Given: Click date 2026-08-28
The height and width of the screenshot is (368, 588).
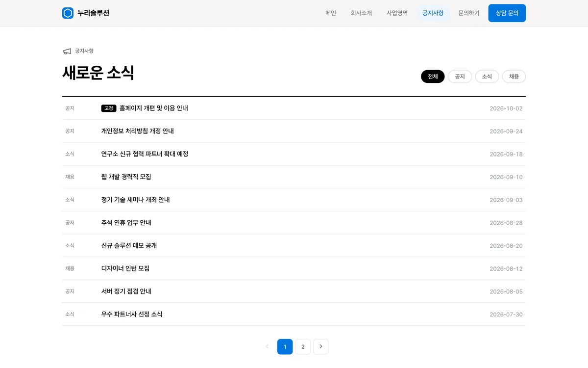Looking at the screenshot, I should 506,223.
